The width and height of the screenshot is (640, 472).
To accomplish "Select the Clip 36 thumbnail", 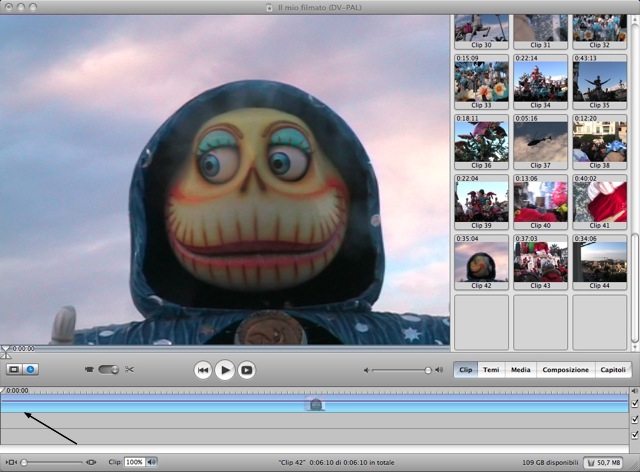I will [x=482, y=142].
